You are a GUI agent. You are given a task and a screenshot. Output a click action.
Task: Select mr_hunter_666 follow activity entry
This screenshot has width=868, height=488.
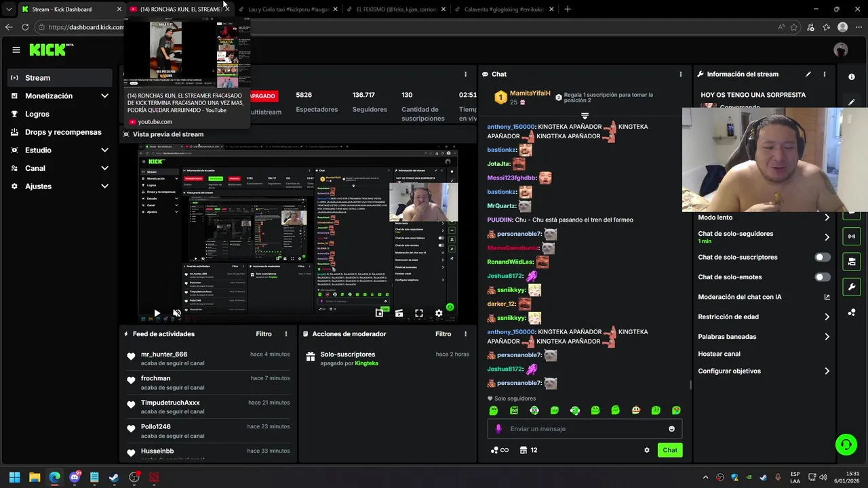pos(208,359)
